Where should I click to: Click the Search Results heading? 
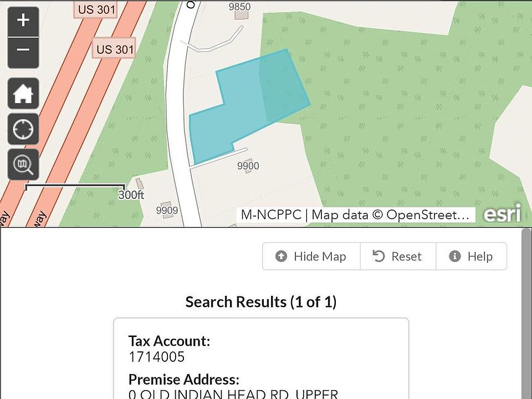[x=261, y=302]
